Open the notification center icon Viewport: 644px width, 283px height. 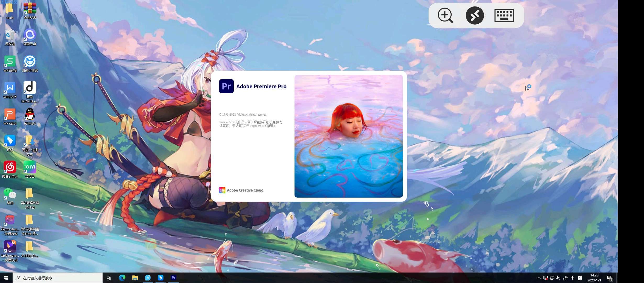pyautogui.click(x=609, y=278)
